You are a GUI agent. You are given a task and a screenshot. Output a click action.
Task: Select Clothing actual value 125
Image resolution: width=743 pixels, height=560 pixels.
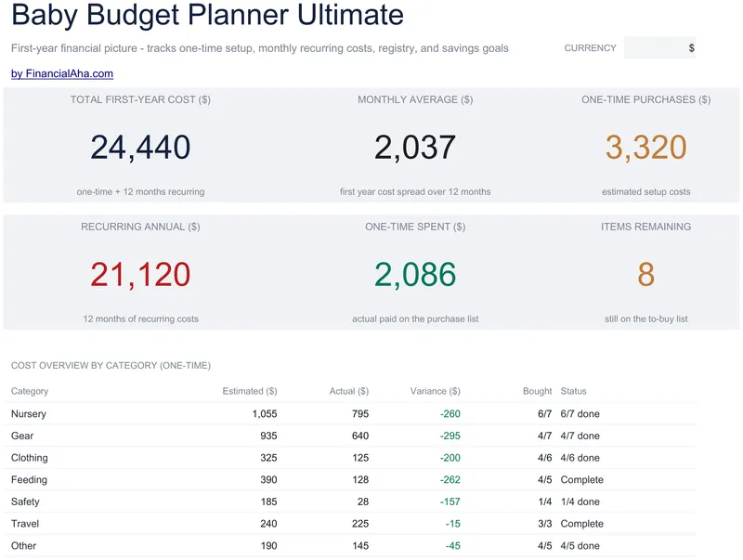(x=360, y=458)
